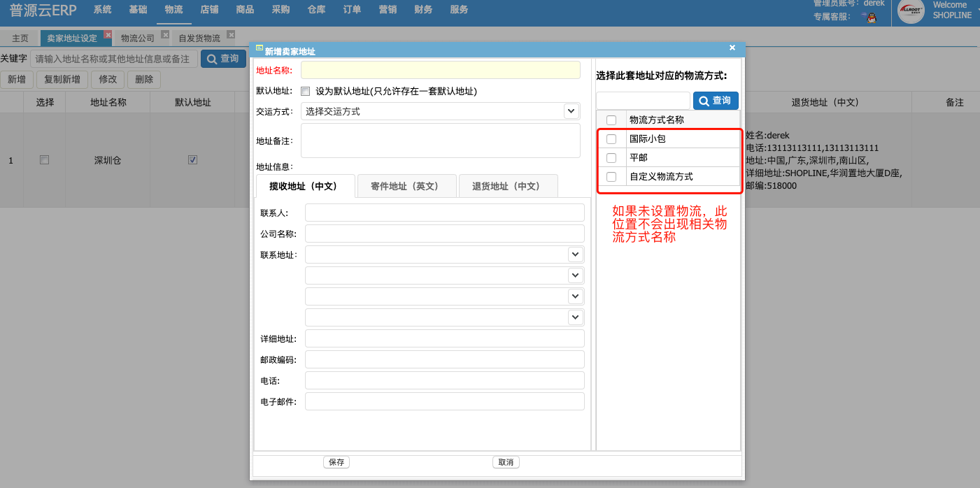Close the 卖家地址设定 tab via its X icon
The width and height of the screenshot is (980, 488).
click(x=107, y=34)
